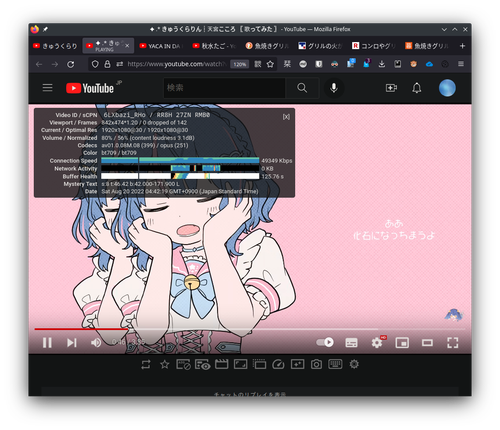Take a screenshot with the camera icon
Viewport: 500px width, 430px height.
[x=316, y=364]
